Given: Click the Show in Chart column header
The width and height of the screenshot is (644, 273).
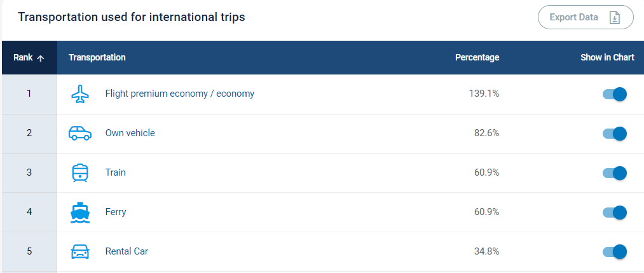Looking at the screenshot, I should pyautogui.click(x=607, y=57).
